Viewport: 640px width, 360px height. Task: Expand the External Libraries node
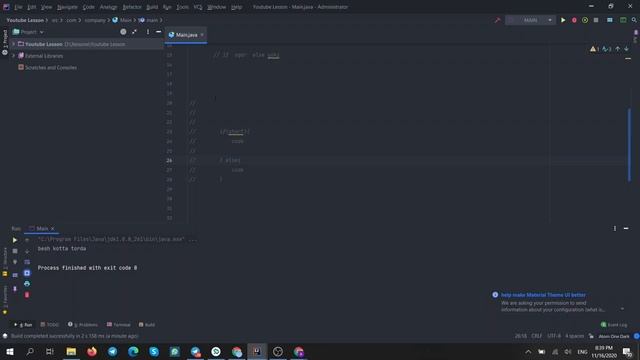[x=13, y=56]
